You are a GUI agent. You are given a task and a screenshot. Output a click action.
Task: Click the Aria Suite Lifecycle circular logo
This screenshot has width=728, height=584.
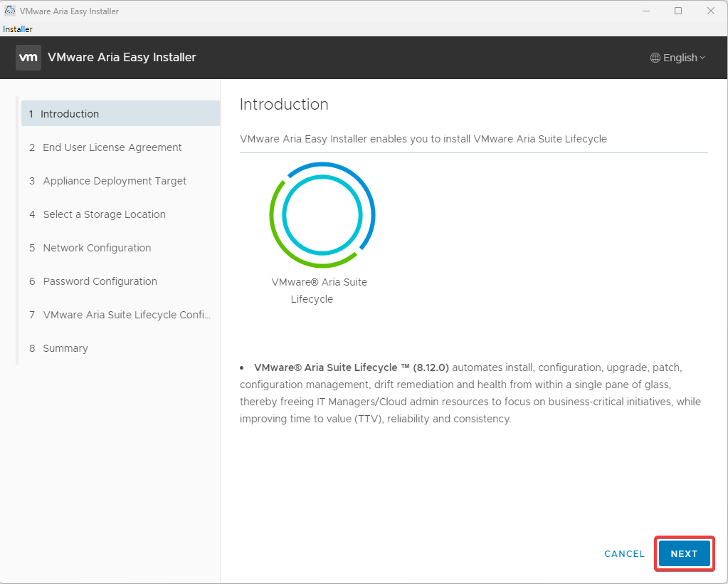pyautogui.click(x=322, y=214)
